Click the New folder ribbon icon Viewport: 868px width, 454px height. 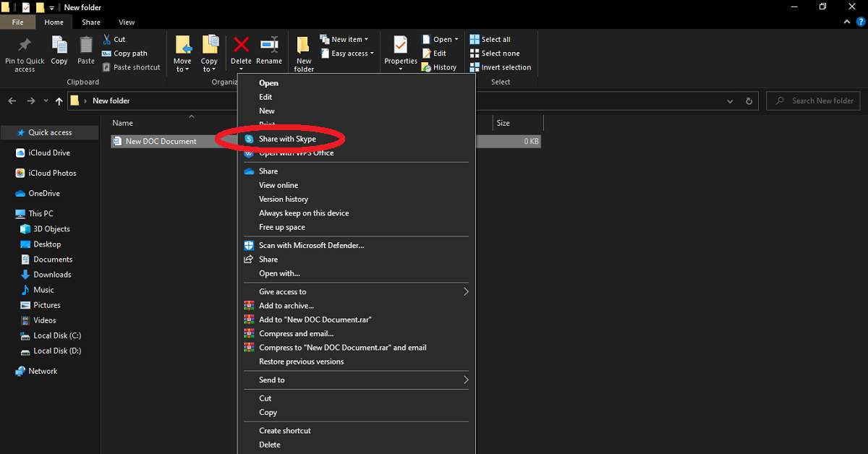point(304,47)
